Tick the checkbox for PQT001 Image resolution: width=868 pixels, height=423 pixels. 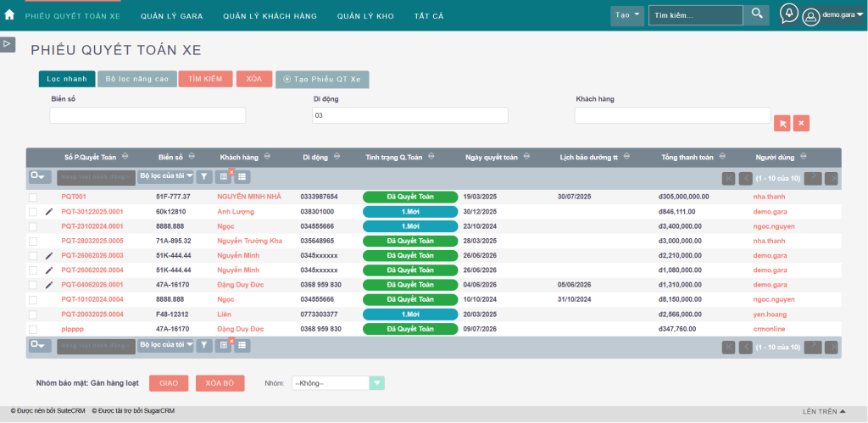pyautogui.click(x=33, y=198)
